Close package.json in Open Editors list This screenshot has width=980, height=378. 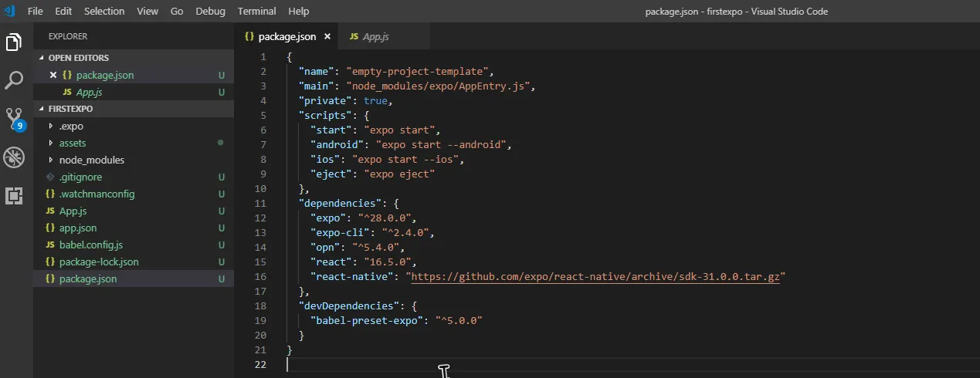pos(53,75)
